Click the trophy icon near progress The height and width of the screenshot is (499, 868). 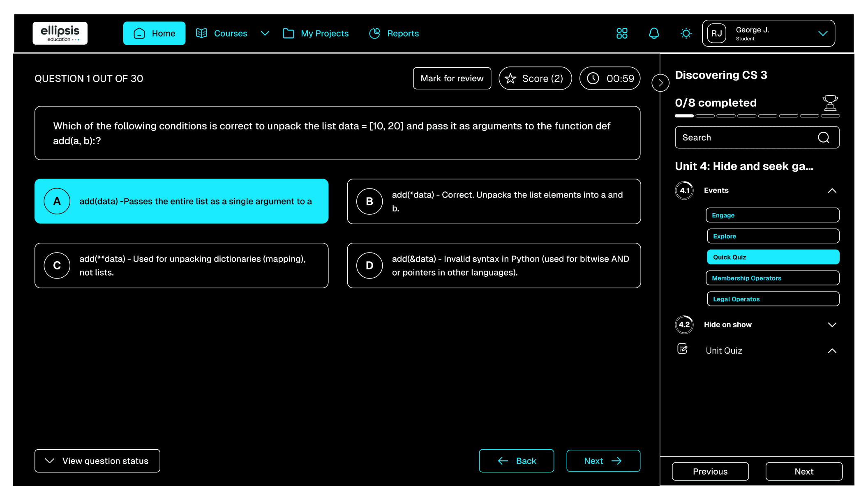point(830,103)
